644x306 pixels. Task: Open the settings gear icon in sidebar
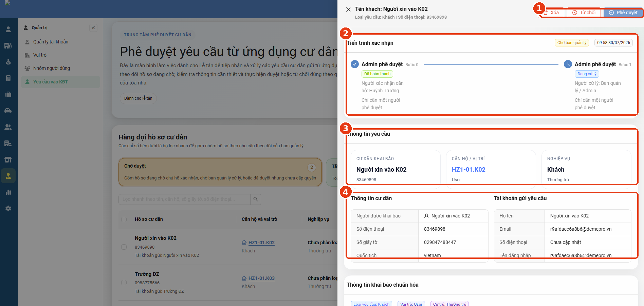click(8, 209)
